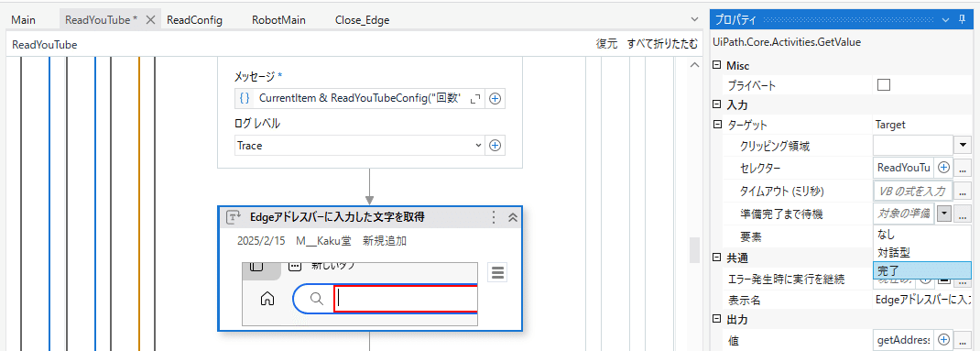The width and height of the screenshot is (980, 351).
Task: Open the workflow tab list dropdown arrow
Action: point(694,19)
